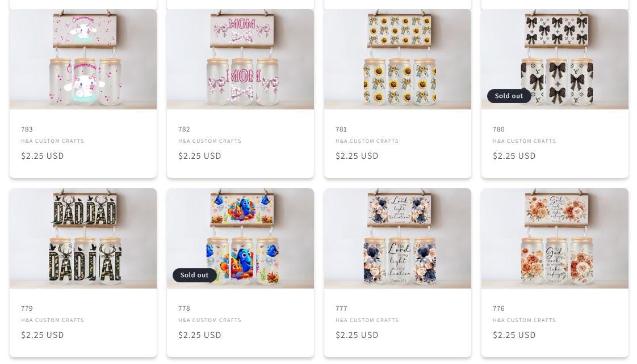
Task: Open the product titled 780
Action: [x=498, y=129]
